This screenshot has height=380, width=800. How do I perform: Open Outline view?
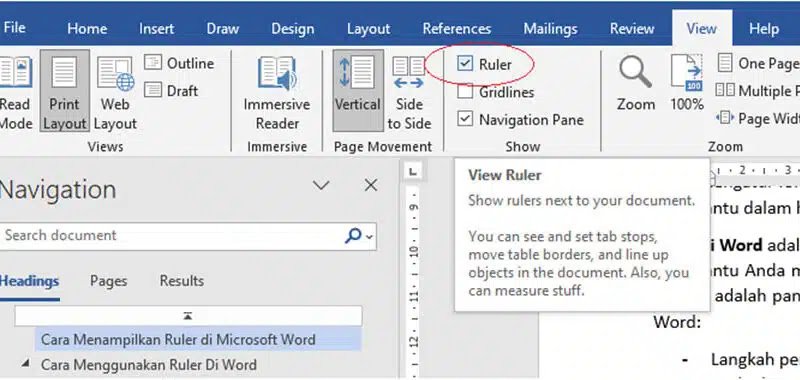pyautogui.click(x=179, y=63)
